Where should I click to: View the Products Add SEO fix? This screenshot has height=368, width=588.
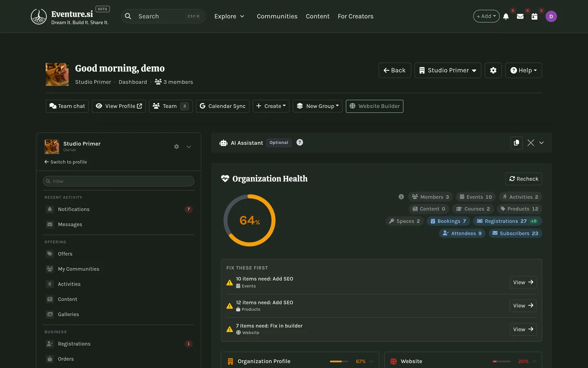click(523, 306)
